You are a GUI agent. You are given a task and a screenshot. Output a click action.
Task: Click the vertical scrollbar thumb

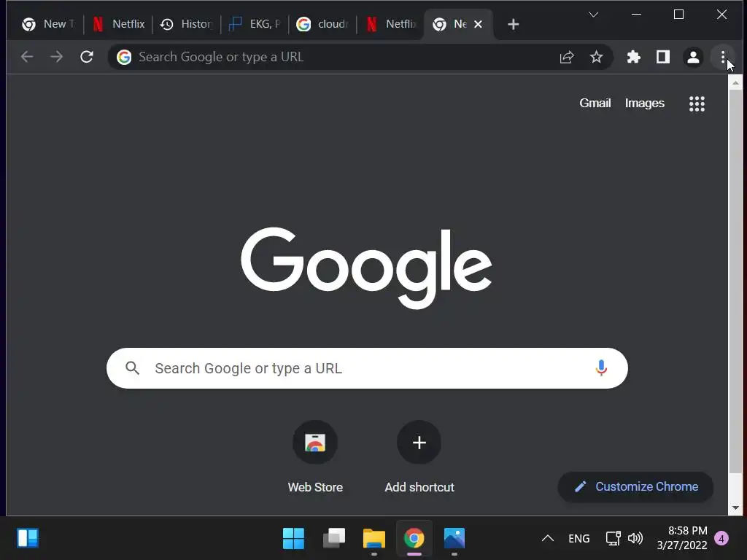735,281
